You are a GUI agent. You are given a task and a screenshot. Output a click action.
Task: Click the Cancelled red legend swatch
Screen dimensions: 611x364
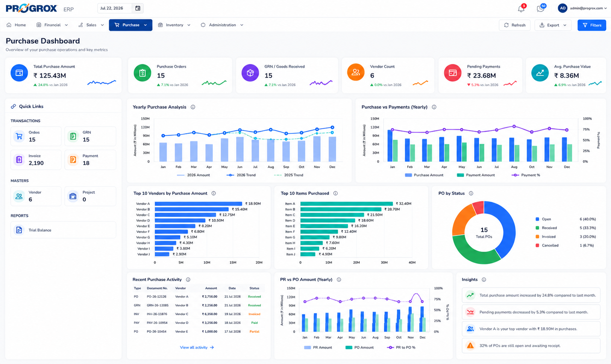click(537, 246)
